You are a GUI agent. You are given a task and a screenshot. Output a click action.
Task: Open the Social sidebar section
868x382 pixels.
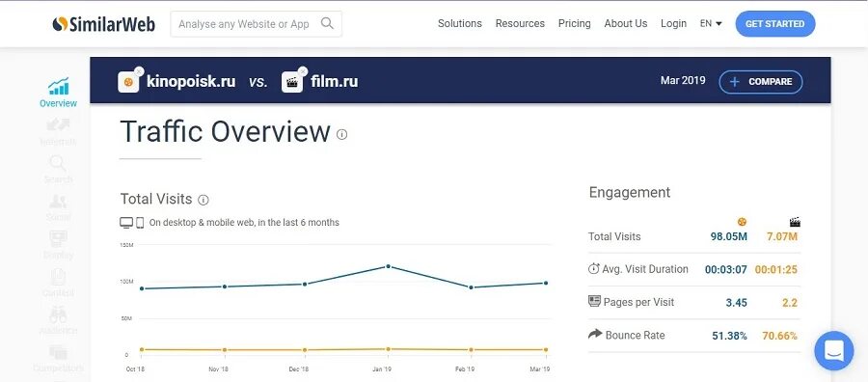pos(58,207)
